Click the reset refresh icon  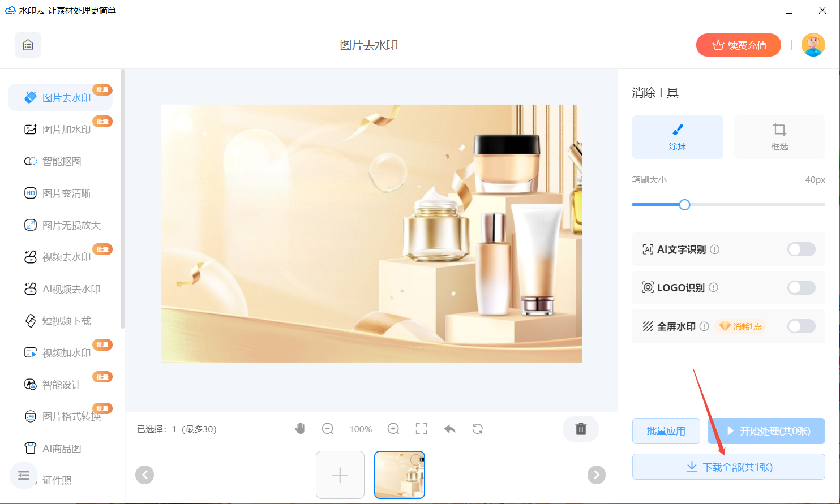pyautogui.click(x=478, y=429)
